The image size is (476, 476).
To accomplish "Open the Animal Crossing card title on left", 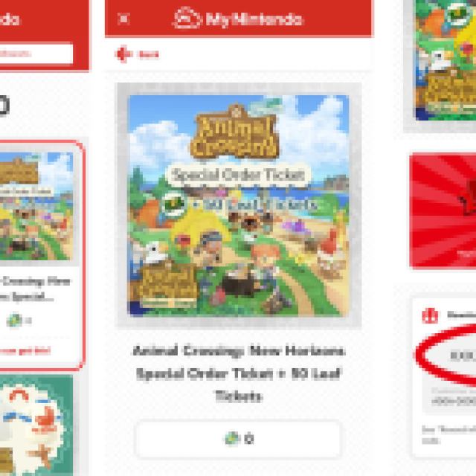I will tap(35, 289).
